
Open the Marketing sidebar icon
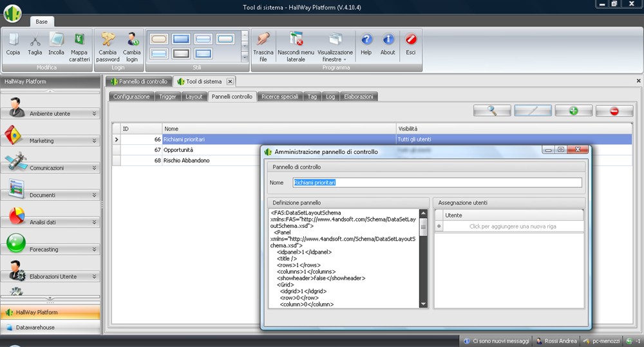pyautogui.click(x=13, y=135)
